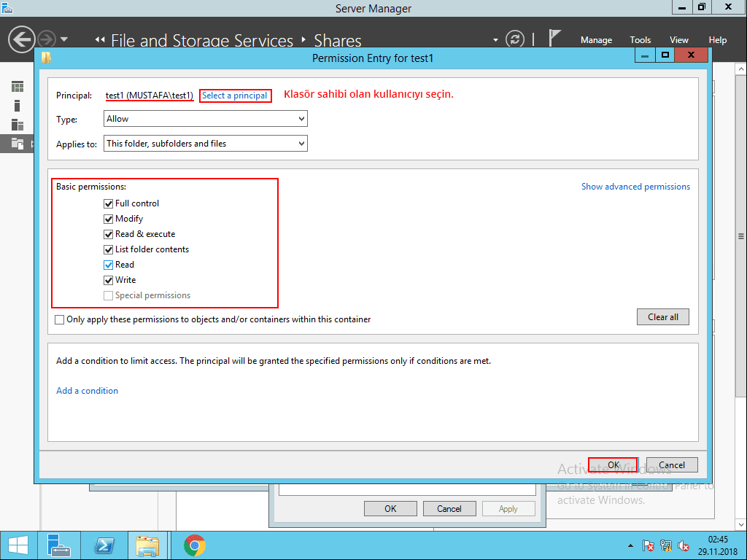Open the View menu

pyautogui.click(x=679, y=40)
